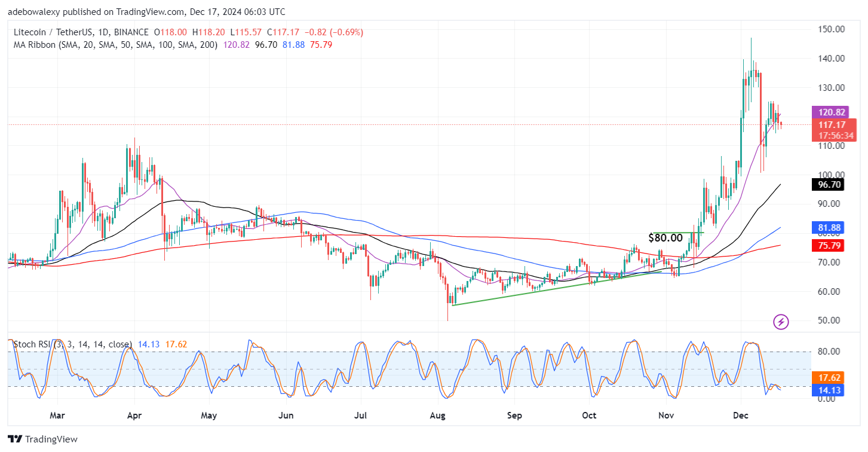
Task: Click the red 75.79 price label
Action: pyautogui.click(x=827, y=246)
